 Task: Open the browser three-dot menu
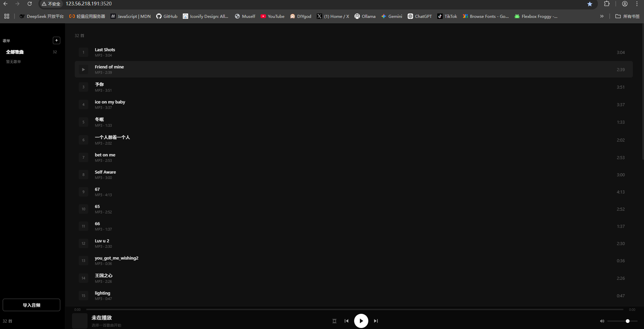tap(637, 4)
